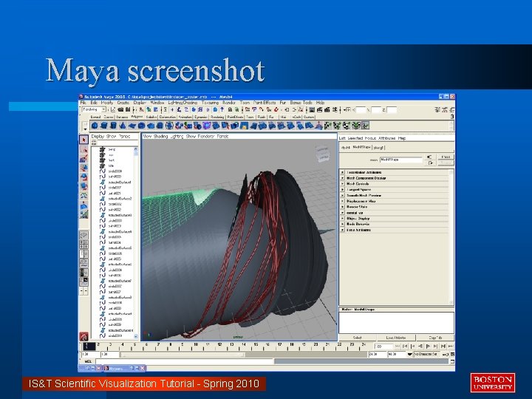The width and height of the screenshot is (532, 399).
Task: Toggle the lock selection padlock icon
Action: pyautogui.click(x=230, y=109)
